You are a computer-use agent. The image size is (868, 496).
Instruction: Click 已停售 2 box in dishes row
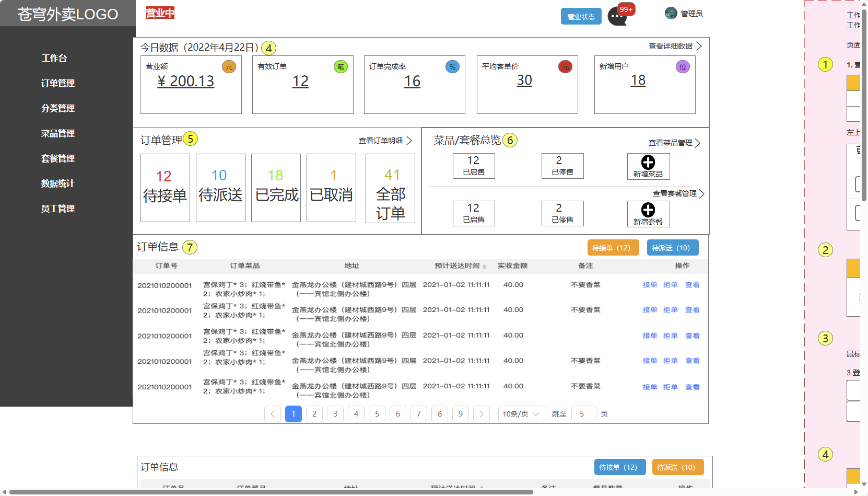tap(562, 166)
